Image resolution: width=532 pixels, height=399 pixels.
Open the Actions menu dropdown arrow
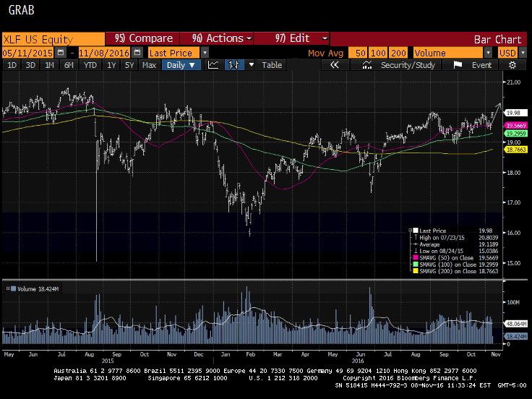(x=249, y=38)
